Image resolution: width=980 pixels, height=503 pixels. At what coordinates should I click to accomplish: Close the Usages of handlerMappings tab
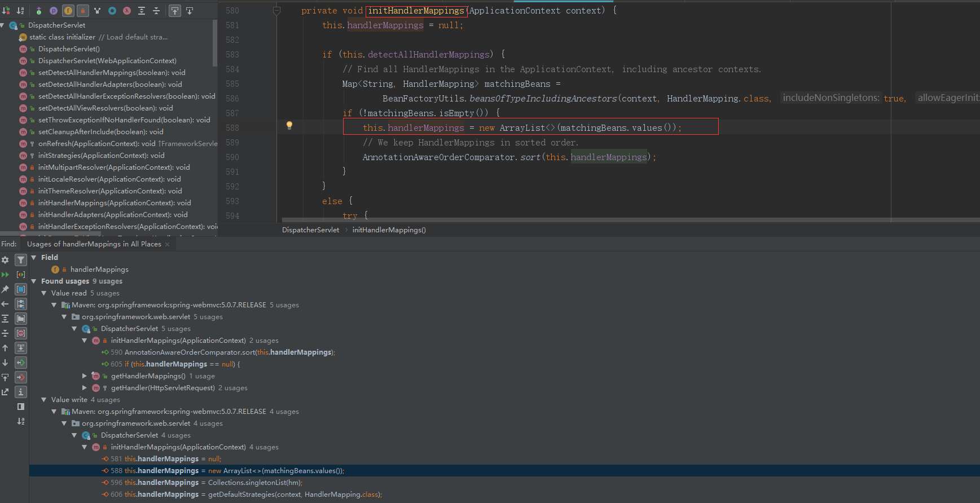point(167,244)
